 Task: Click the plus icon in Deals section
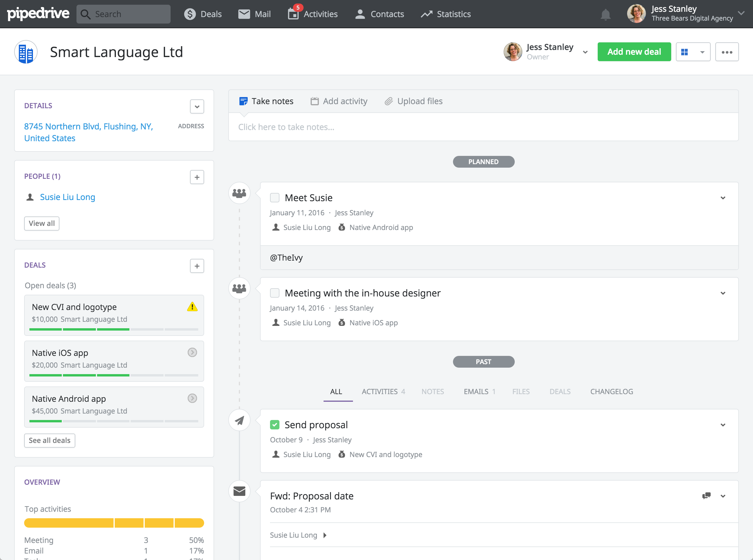[197, 266]
